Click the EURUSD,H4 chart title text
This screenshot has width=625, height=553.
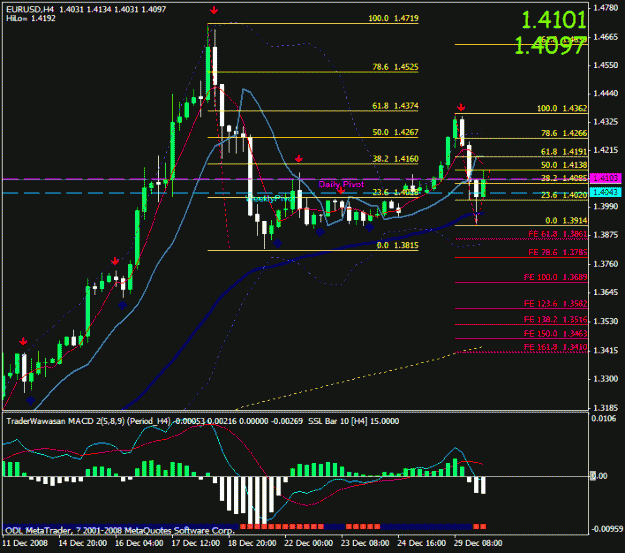pyautogui.click(x=29, y=9)
